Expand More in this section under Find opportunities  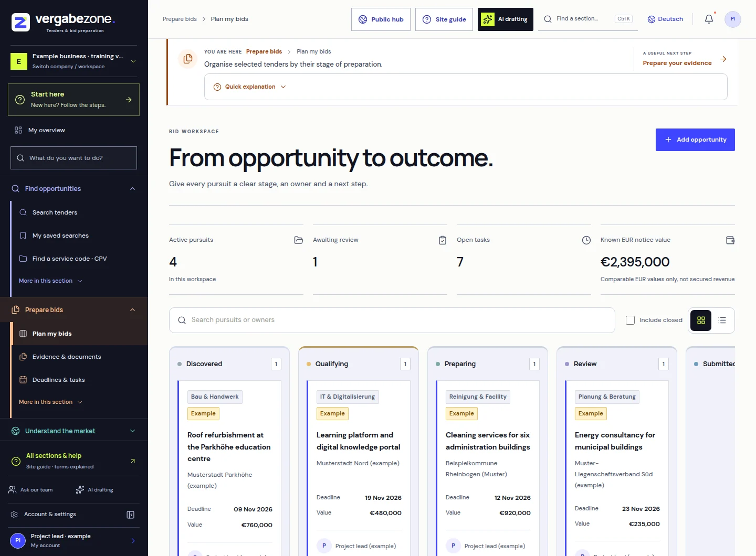click(x=50, y=281)
